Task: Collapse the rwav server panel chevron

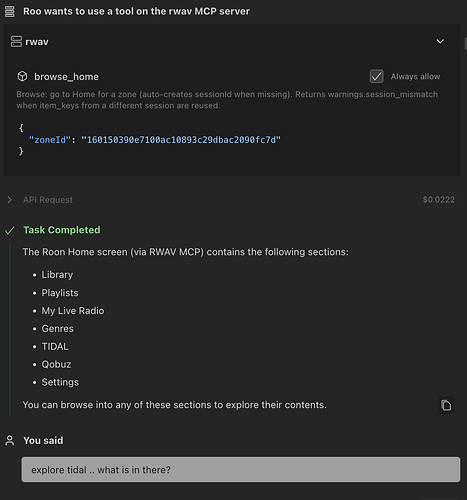Action: 440,41
